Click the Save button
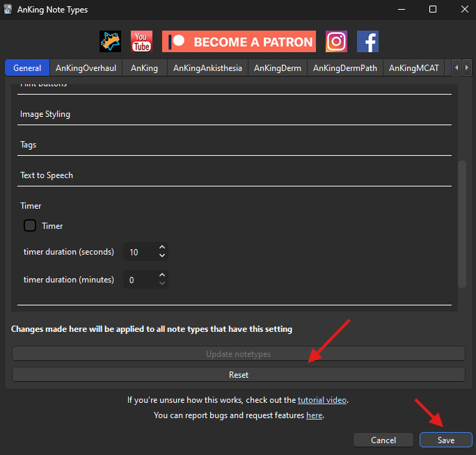Viewport: 476px width, 455px height. tap(446, 440)
